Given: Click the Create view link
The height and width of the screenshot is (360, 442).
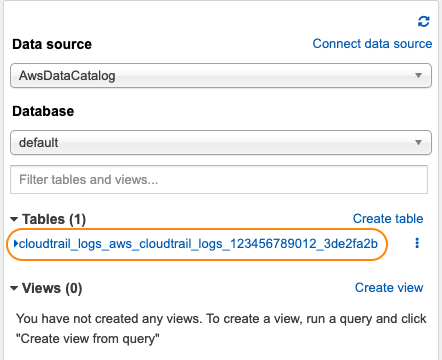Looking at the screenshot, I should [389, 288].
